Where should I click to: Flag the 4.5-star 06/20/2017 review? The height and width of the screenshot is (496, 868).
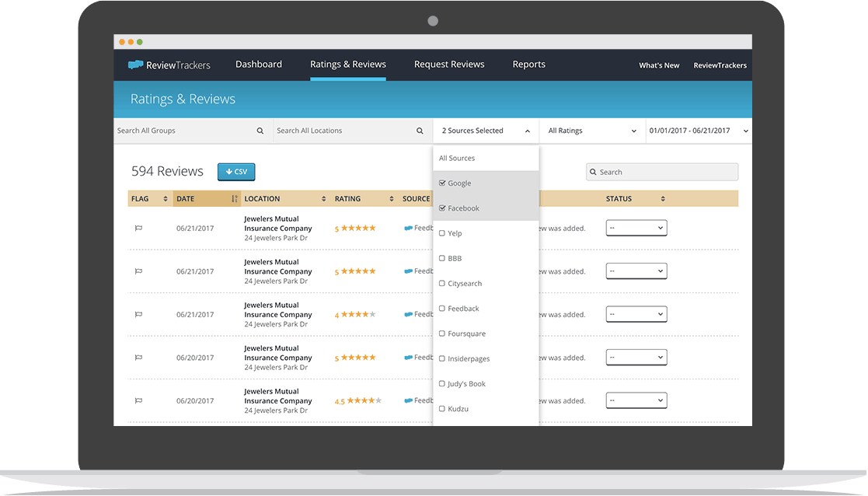tap(138, 401)
